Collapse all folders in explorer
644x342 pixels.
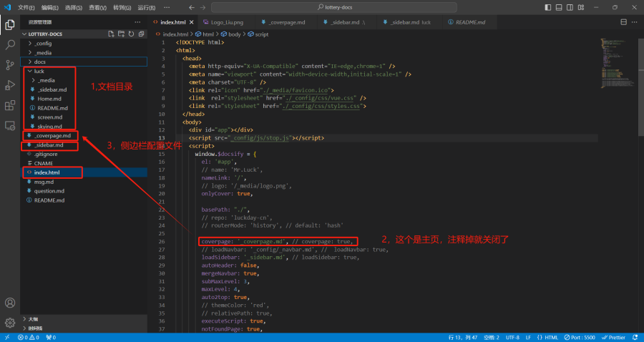click(141, 34)
